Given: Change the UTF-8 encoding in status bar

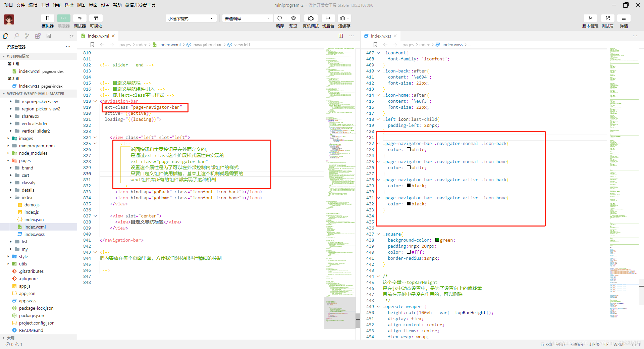Looking at the screenshot, I should [x=594, y=344].
